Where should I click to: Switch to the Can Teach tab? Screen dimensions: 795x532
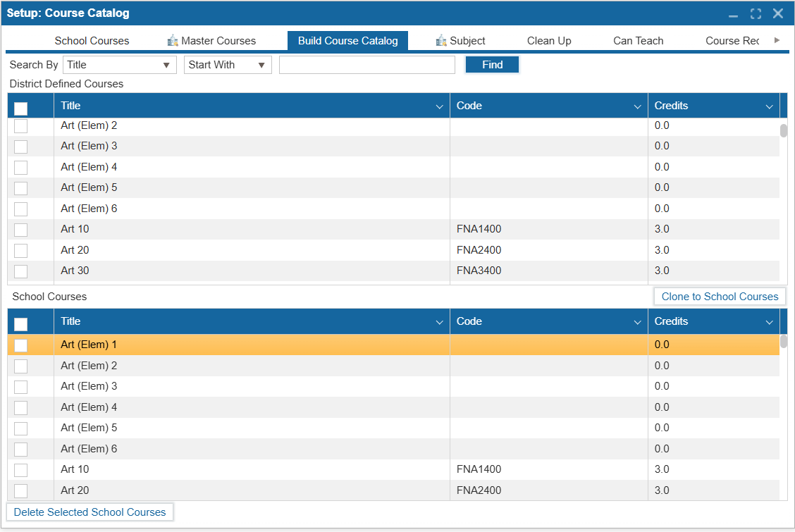[x=638, y=41]
